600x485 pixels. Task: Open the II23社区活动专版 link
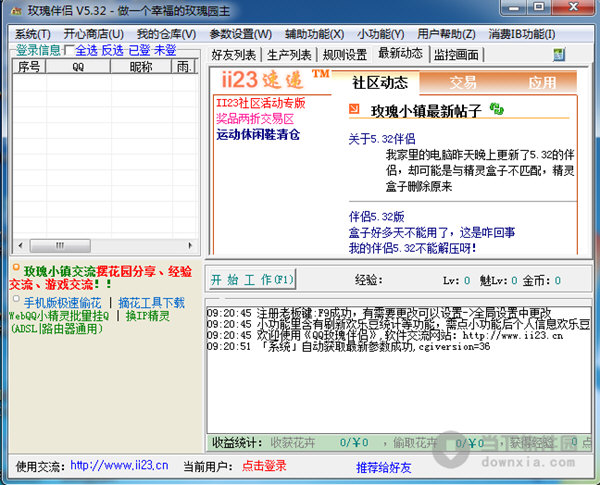(261, 103)
